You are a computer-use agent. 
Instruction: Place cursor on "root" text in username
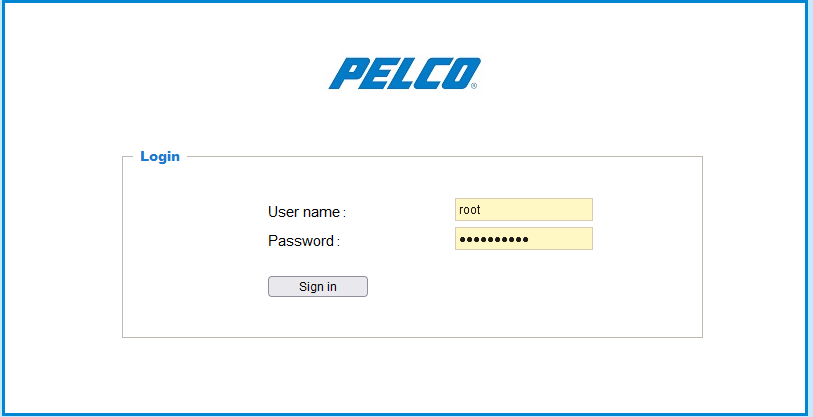469,210
